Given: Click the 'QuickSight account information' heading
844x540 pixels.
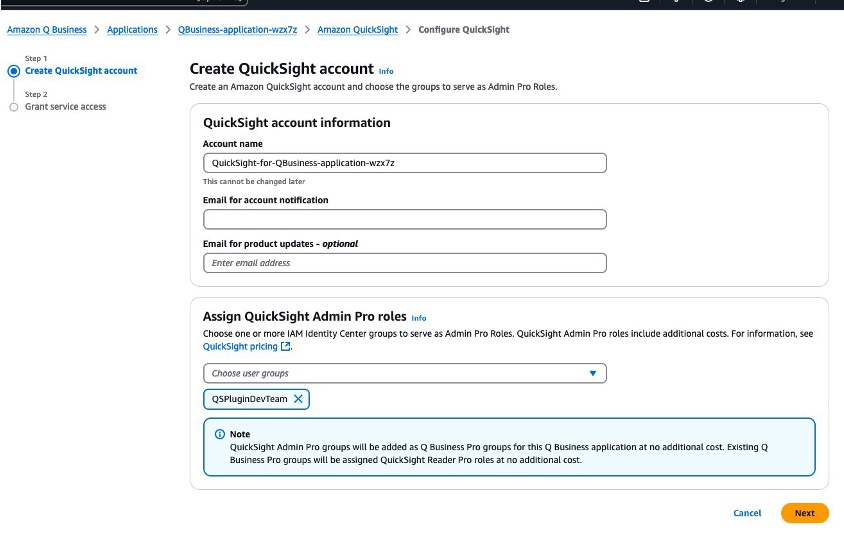Looking at the screenshot, I should 297,123.
